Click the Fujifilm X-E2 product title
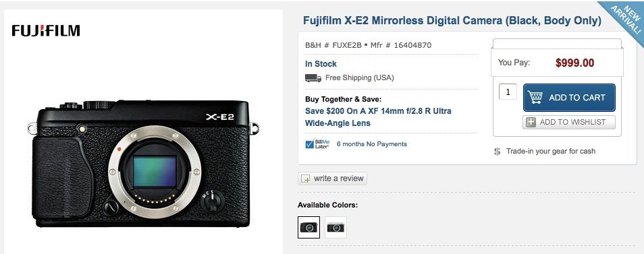Viewport: 644px width, 254px height. tap(452, 20)
